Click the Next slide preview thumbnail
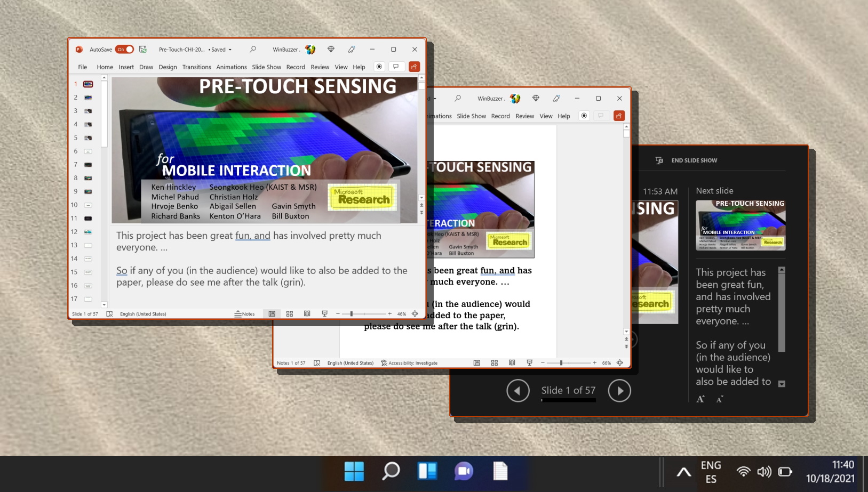Image resolution: width=868 pixels, height=492 pixels. coord(740,225)
